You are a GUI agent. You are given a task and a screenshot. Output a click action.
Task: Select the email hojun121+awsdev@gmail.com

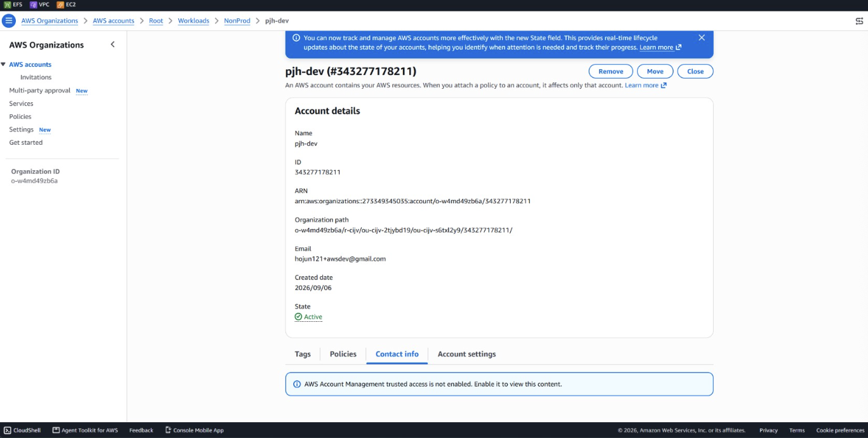[x=340, y=259]
